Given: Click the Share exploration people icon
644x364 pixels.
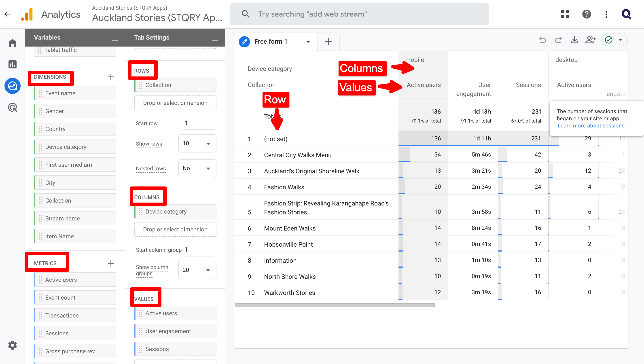Looking at the screenshot, I should click(x=591, y=40).
